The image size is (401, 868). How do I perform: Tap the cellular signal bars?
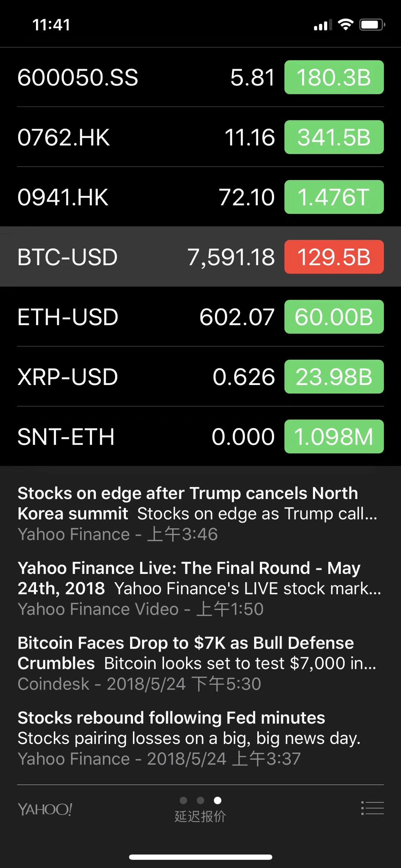tap(322, 25)
